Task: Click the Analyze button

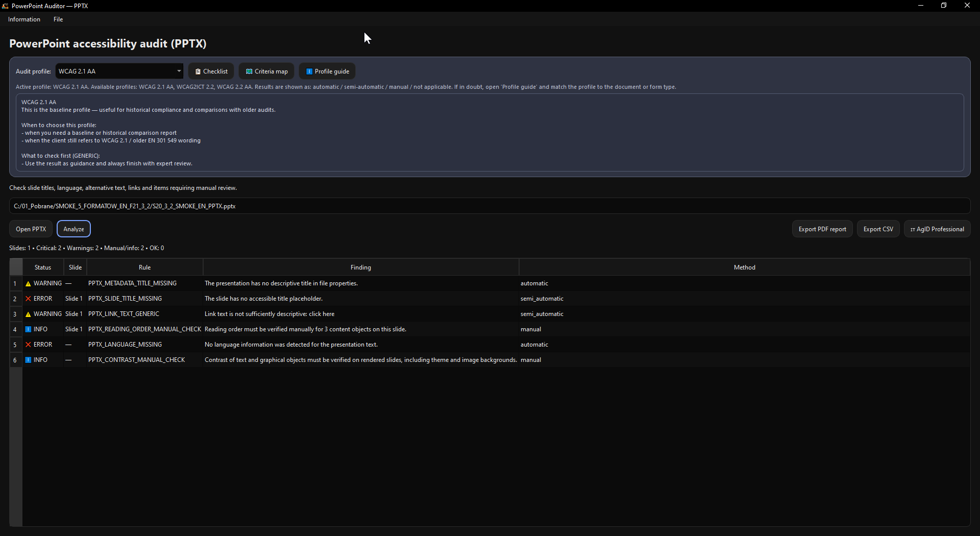Action: 73,229
